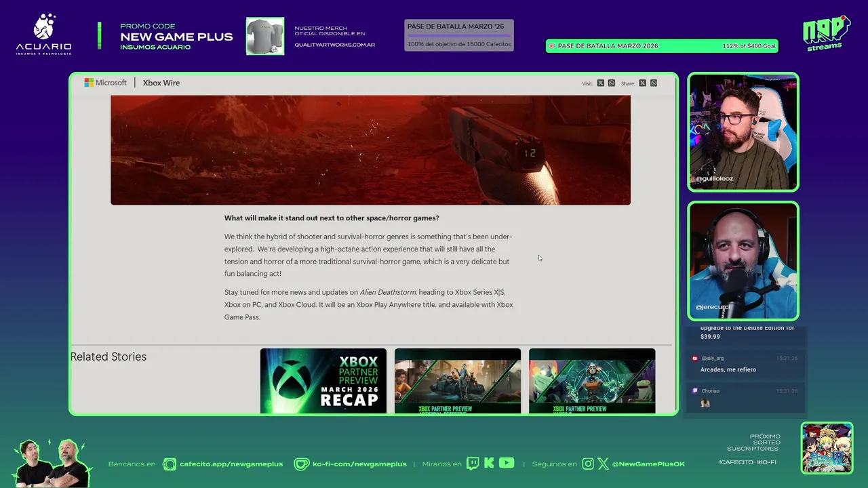This screenshot has height=488, width=868.
Task: Click the Acuario logo at top left
Action: point(43,35)
